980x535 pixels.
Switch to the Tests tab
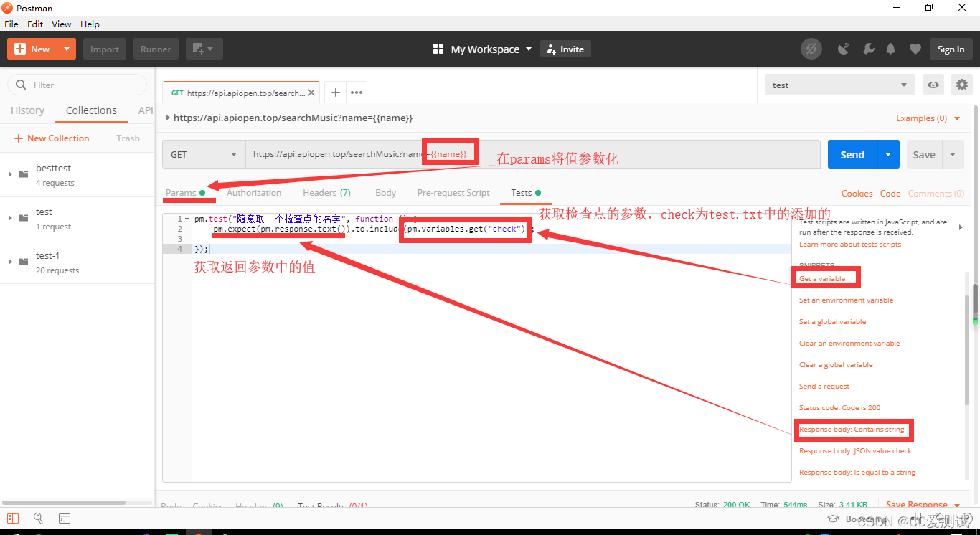pyautogui.click(x=526, y=193)
